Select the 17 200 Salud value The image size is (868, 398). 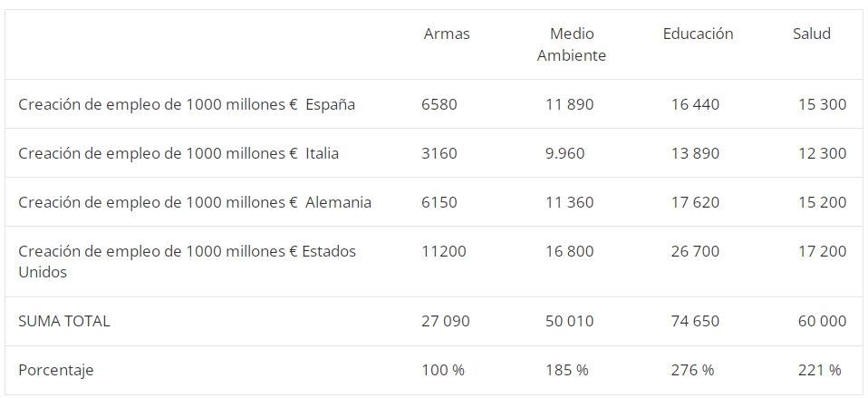[x=822, y=251]
